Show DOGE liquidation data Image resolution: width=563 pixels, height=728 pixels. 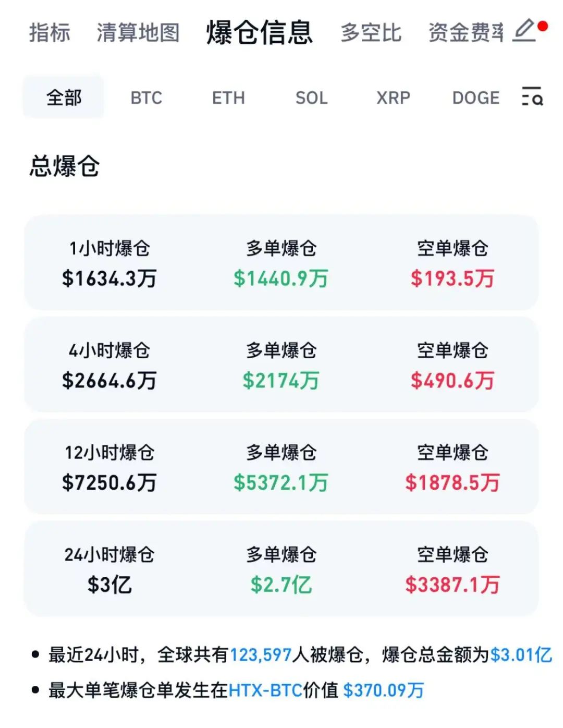(x=475, y=98)
